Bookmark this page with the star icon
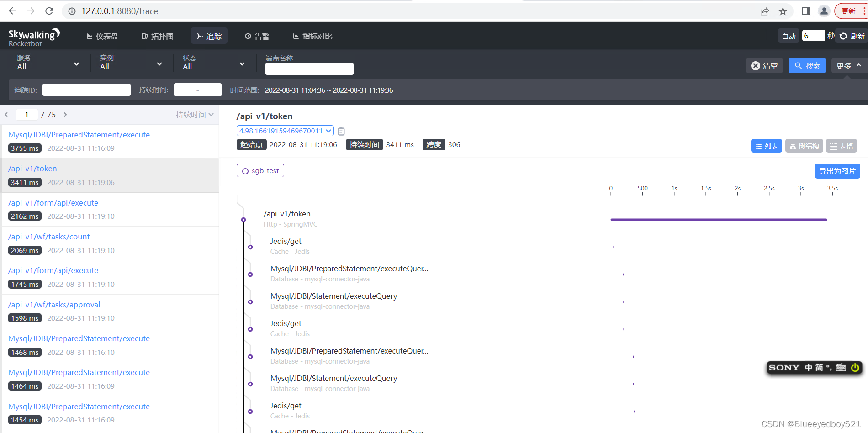 pos(783,11)
